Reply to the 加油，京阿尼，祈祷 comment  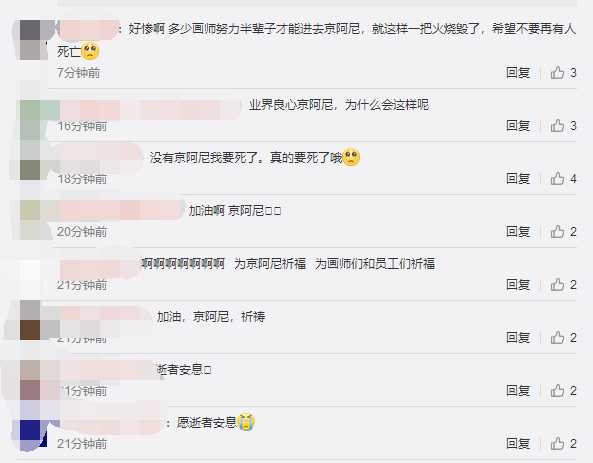click(x=518, y=337)
